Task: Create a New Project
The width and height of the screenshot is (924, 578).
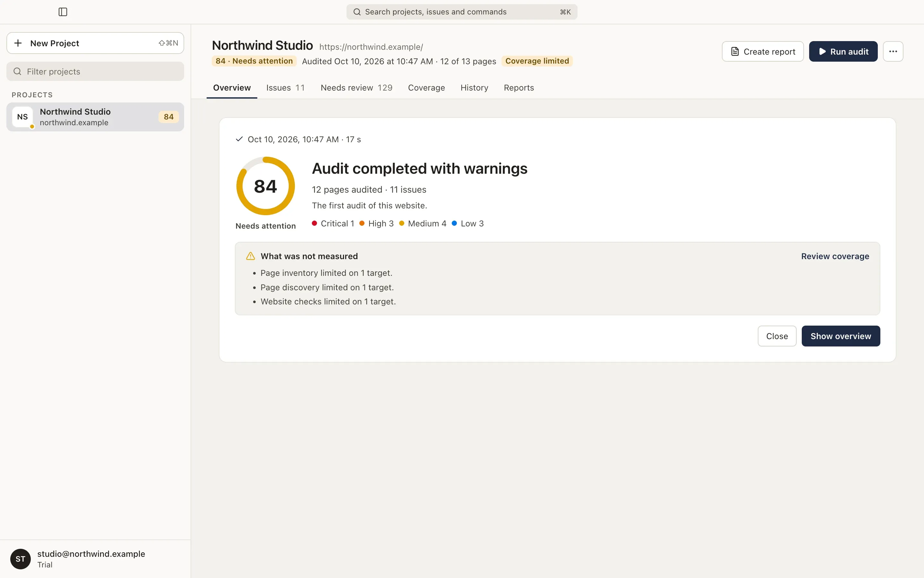Action: click(x=95, y=43)
